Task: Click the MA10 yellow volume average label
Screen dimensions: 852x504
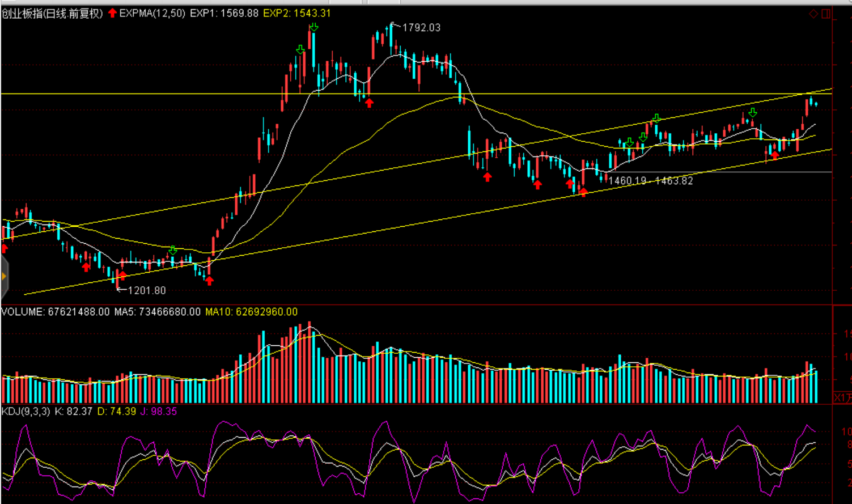Action: point(251,312)
